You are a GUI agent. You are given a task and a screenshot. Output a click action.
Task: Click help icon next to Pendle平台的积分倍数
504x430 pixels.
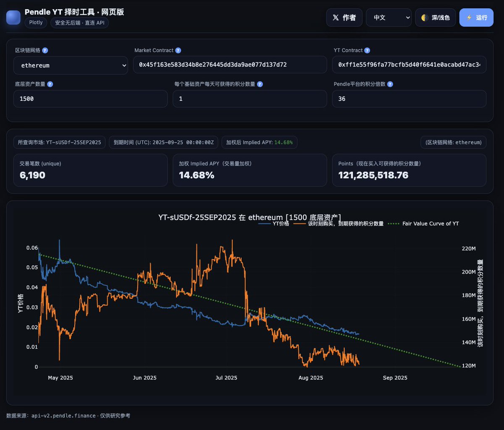tap(390, 84)
